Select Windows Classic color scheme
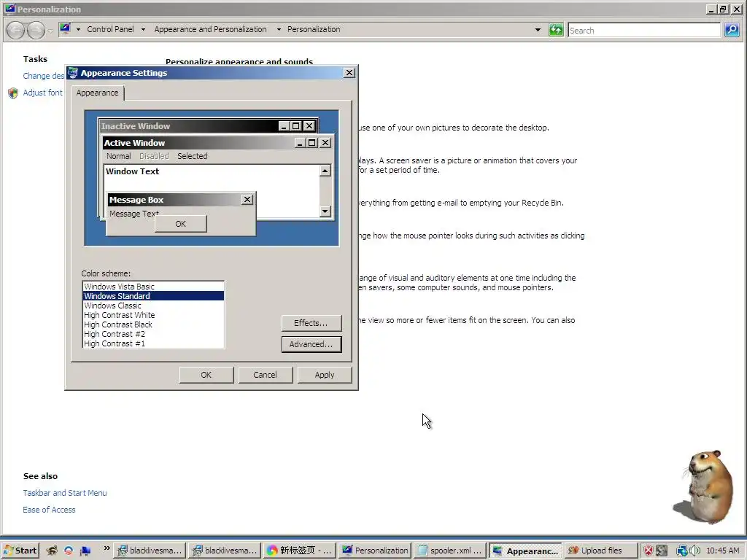 click(x=153, y=306)
